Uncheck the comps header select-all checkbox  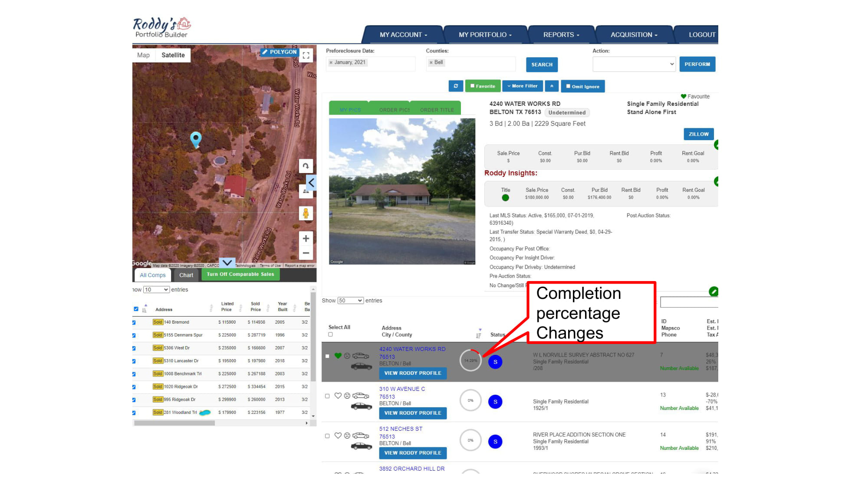[x=136, y=309]
